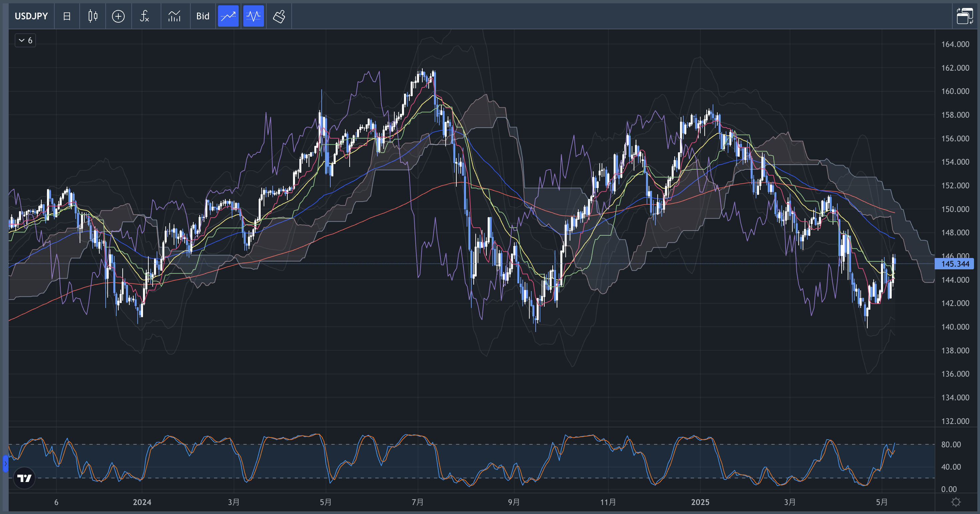Open the fx indicators menu
The height and width of the screenshot is (514, 980).
click(145, 16)
